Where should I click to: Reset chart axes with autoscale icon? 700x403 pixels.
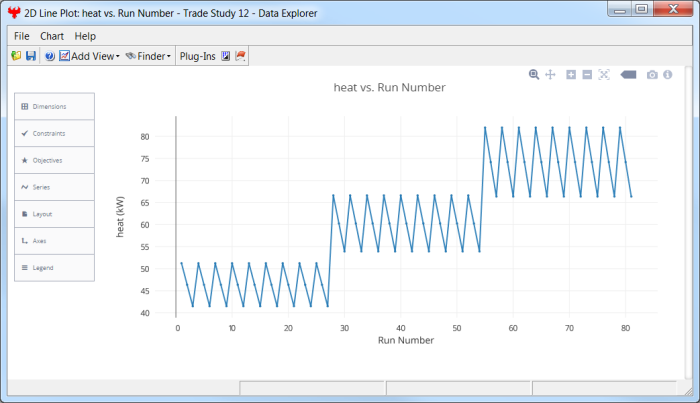coord(604,74)
